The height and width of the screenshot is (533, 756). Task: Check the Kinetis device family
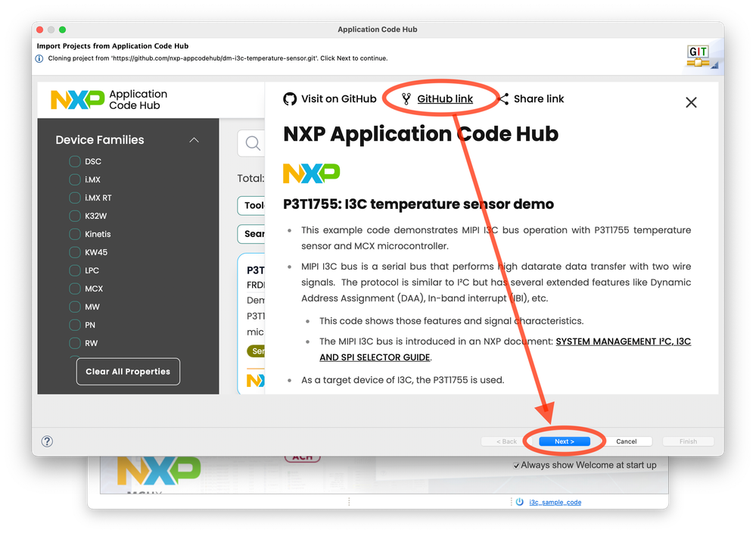75,234
